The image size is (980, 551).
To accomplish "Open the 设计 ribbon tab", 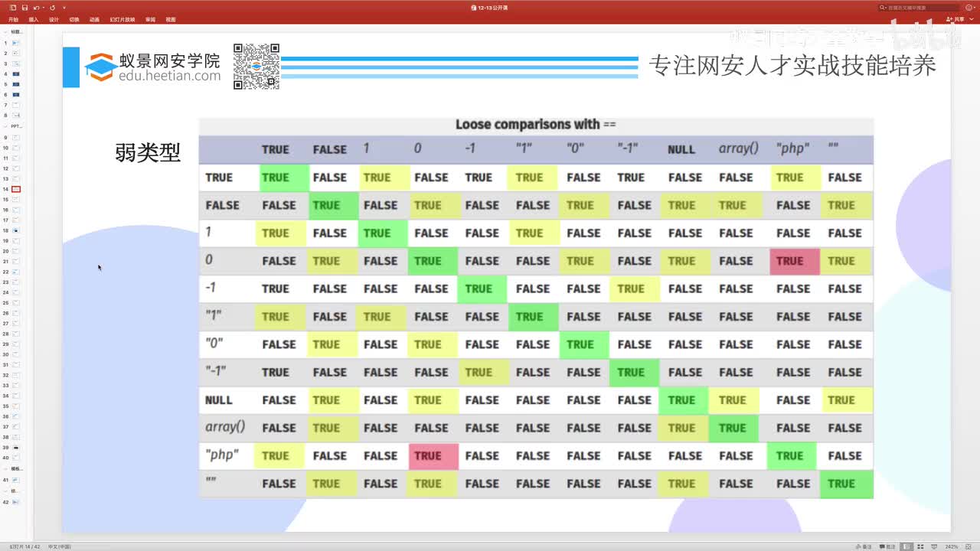I will coord(54,19).
